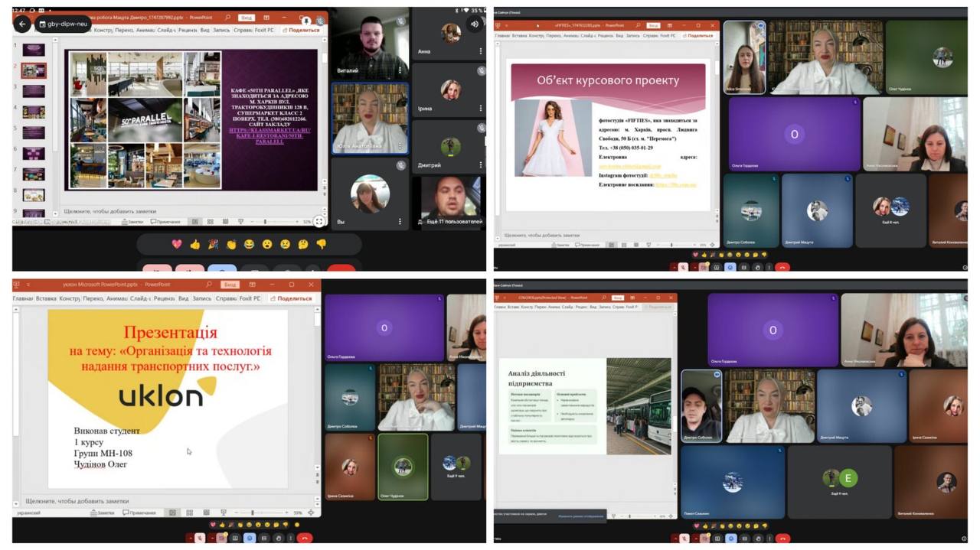Click Поделиться in Uklon presentation window
980x550 pixels.
tap(291, 298)
